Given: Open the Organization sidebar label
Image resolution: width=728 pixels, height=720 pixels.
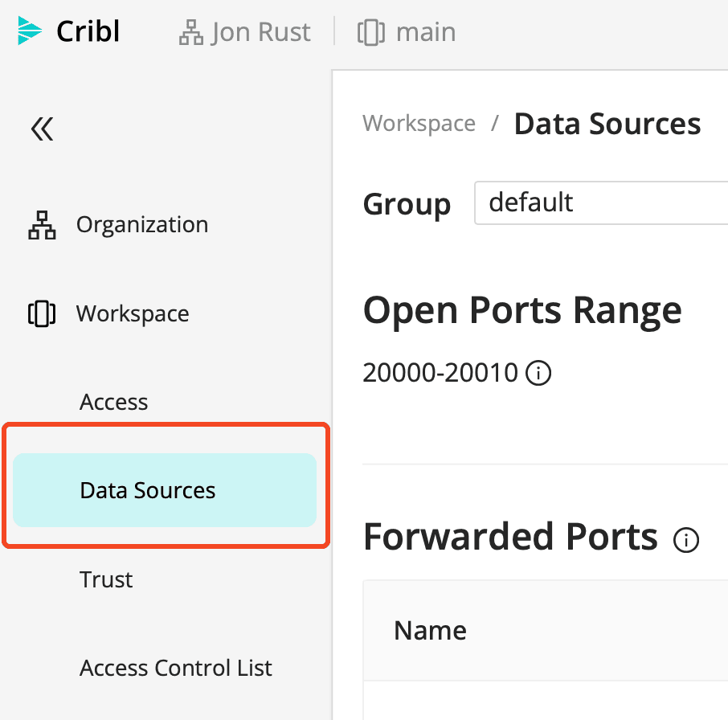Looking at the screenshot, I should (x=142, y=225).
